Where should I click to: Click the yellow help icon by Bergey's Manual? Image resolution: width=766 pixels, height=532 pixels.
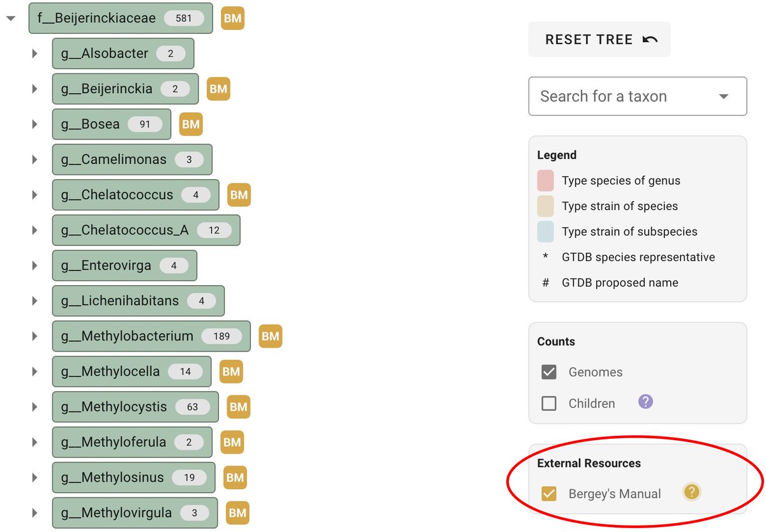click(x=691, y=492)
